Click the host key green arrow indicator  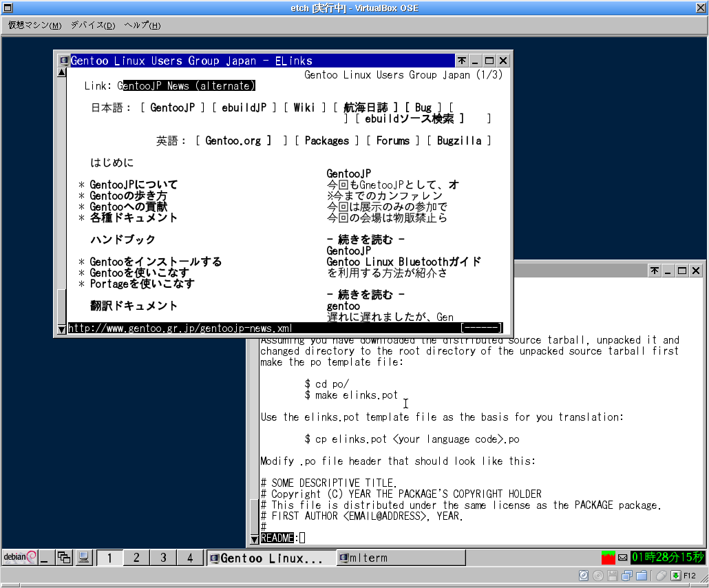pos(675,576)
